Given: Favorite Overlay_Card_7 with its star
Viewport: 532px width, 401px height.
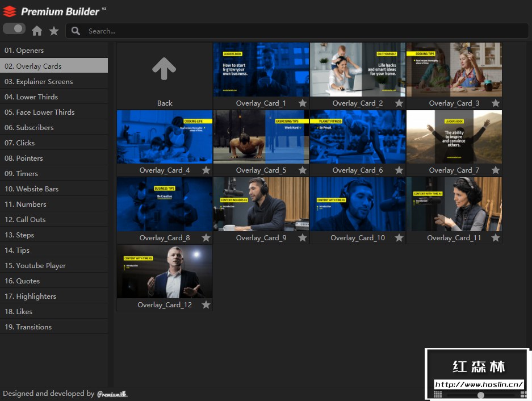Looking at the screenshot, I should coord(495,170).
